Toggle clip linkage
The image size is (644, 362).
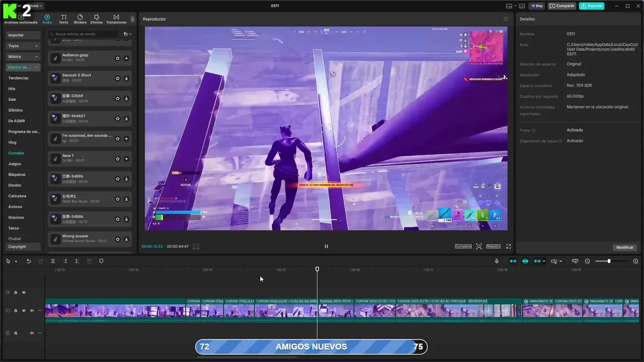click(537, 261)
